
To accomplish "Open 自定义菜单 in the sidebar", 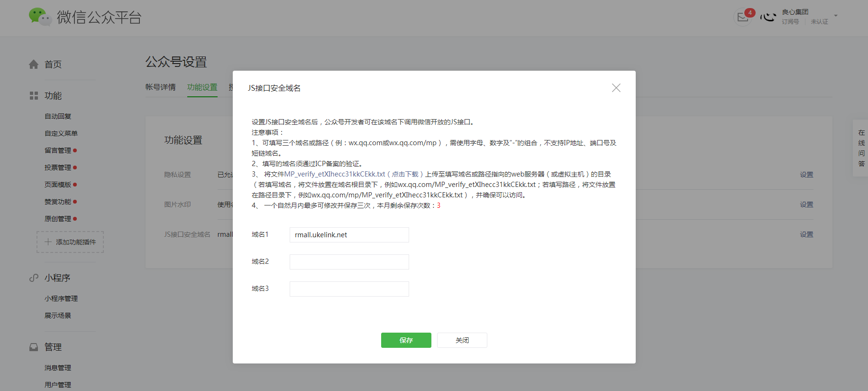I will [61, 133].
